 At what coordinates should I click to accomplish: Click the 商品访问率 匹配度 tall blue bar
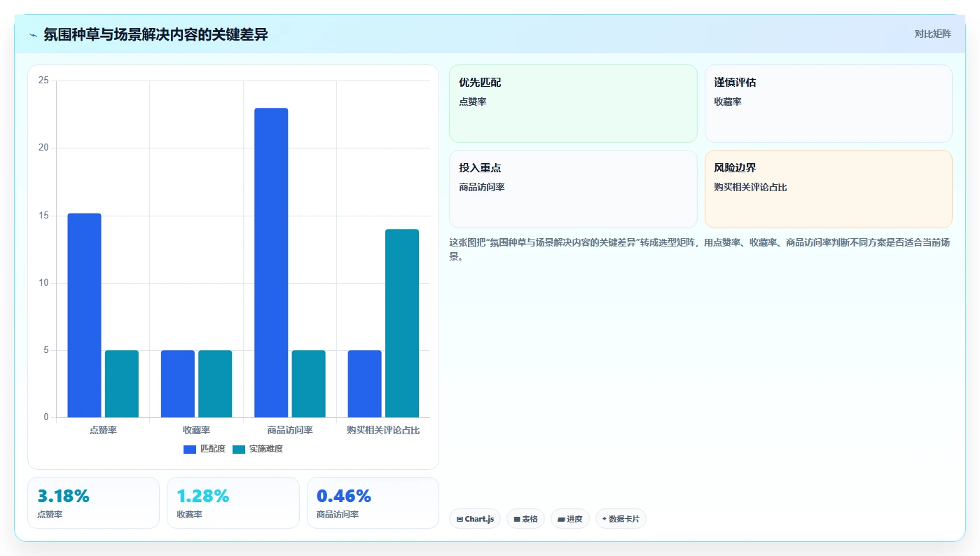[x=271, y=263]
